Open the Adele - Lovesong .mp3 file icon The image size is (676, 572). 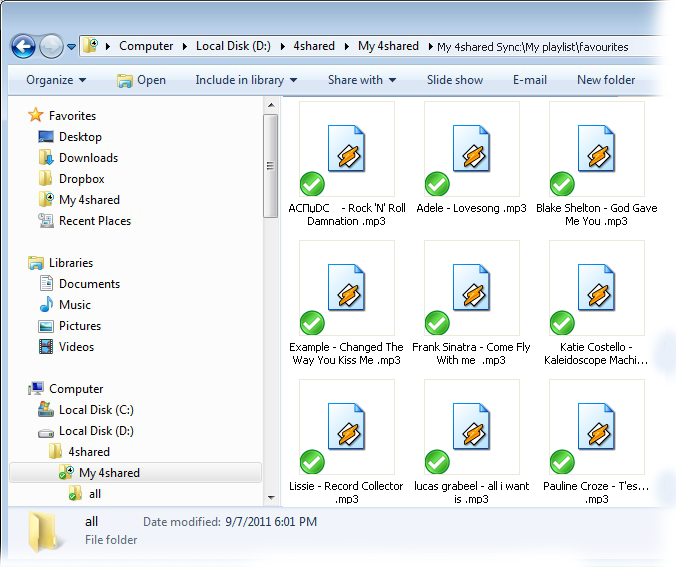coord(471,152)
